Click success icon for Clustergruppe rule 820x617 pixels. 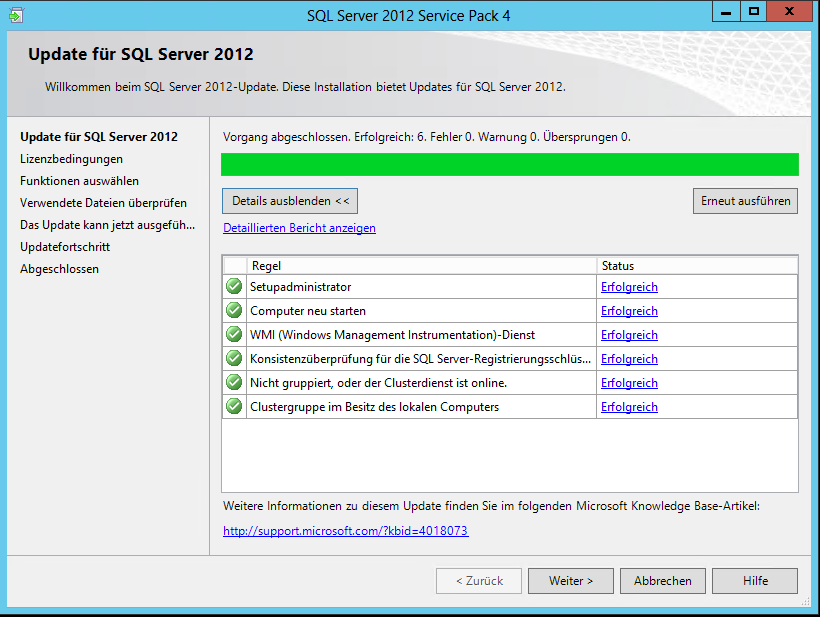point(233,407)
